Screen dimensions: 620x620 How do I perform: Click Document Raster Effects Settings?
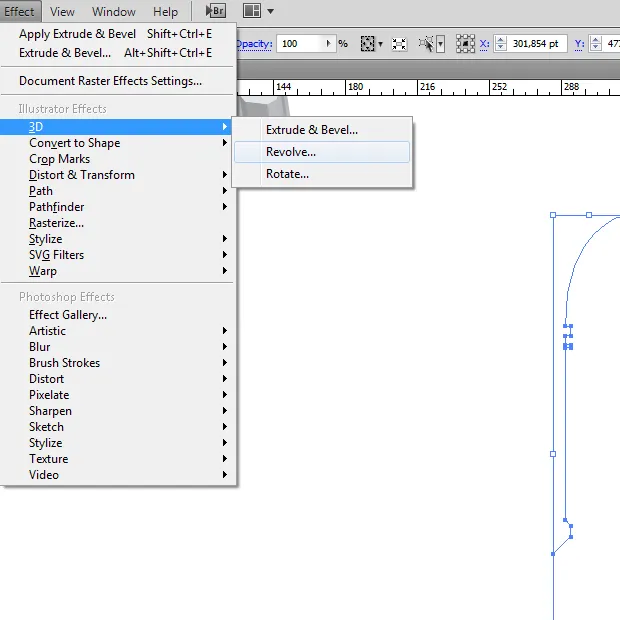pos(110,81)
